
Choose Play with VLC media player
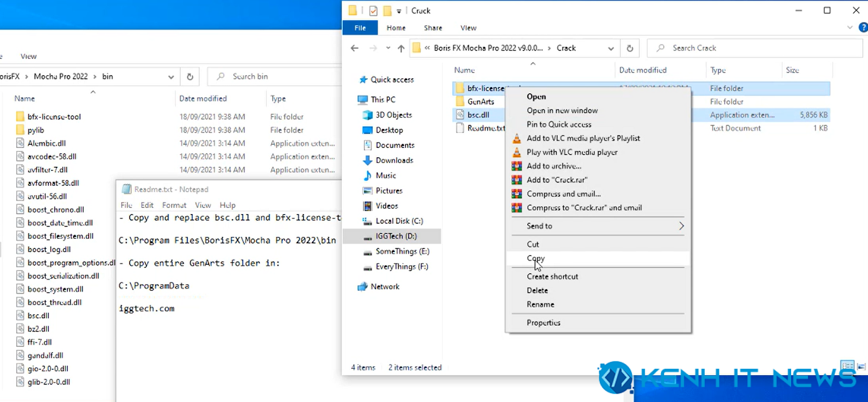[598, 152]
